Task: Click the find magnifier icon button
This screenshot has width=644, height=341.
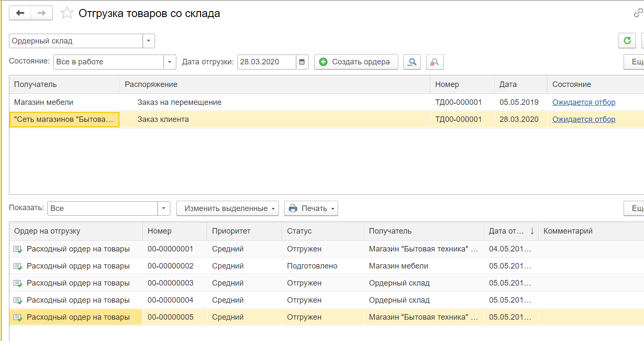Action: pos(412,62)
